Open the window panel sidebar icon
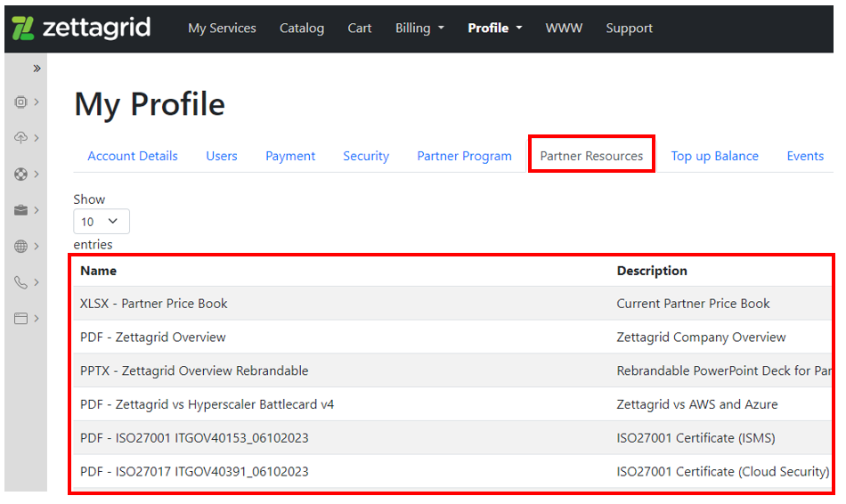The width and height of the screenshot is (846, 504). click(20, 319)
